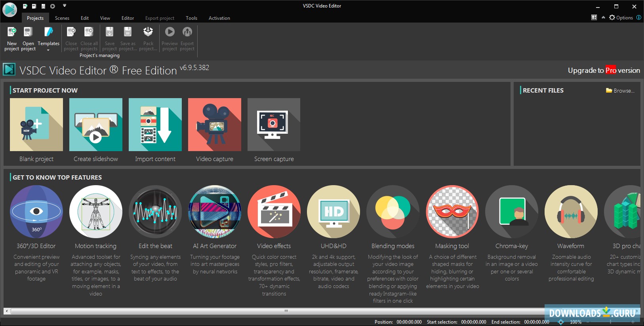The image size is (644, 326).
Task: Click the Close project ribbon icon
Action: 71,38
